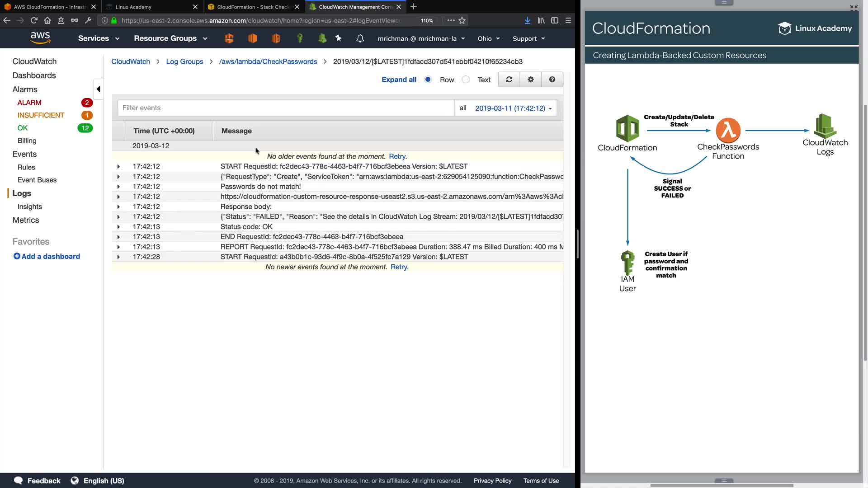Click the Filter events input field
This screenshot has width=868, height=488.
click(285, 108)
